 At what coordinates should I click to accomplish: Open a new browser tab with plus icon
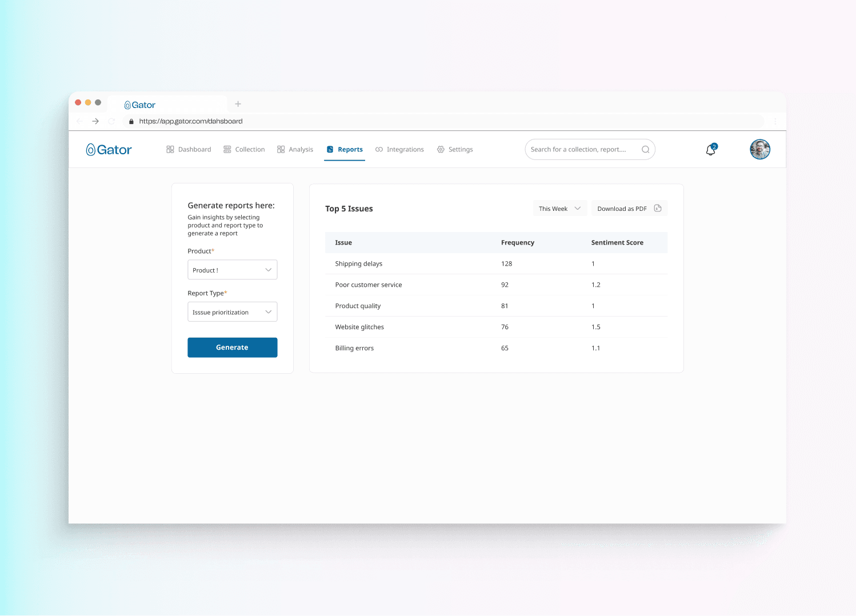click(238, 104)
